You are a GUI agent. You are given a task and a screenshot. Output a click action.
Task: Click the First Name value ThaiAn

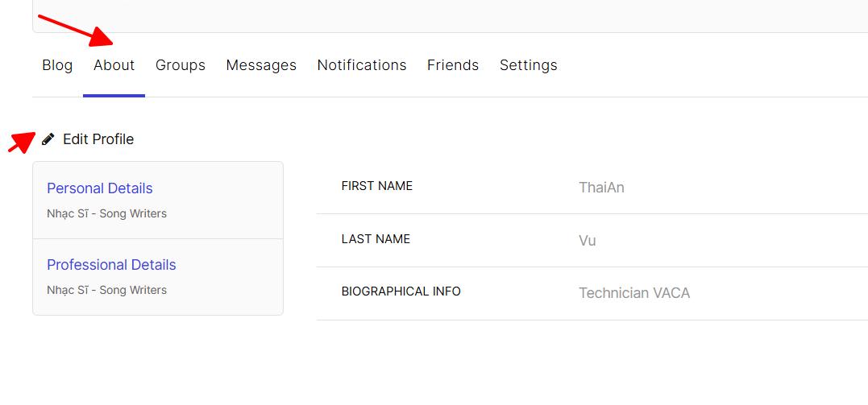602,188
